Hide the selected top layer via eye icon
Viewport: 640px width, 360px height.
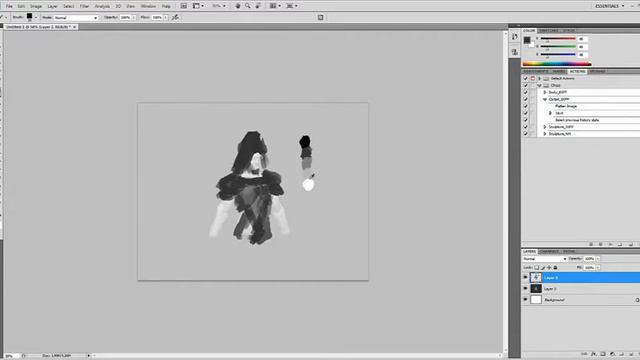(526, 278)
